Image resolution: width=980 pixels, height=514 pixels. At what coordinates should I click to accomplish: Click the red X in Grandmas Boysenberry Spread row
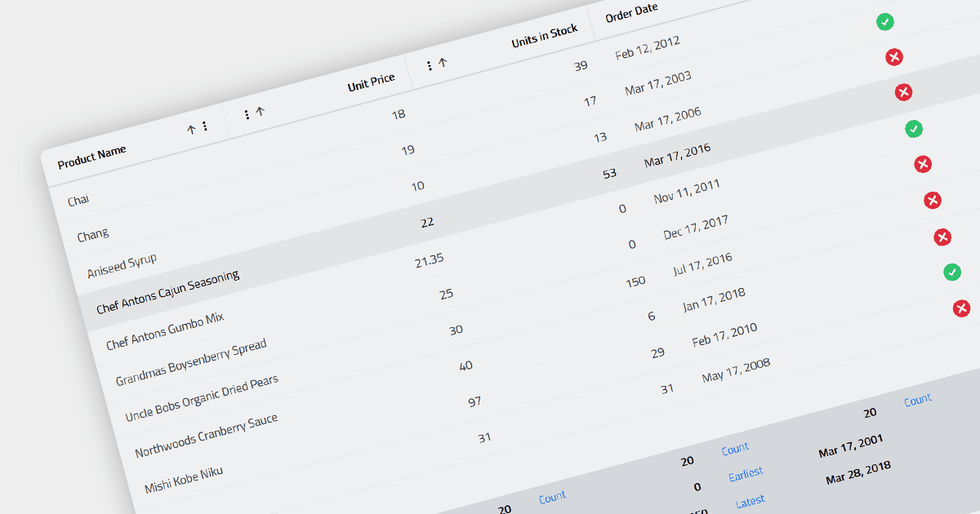pos(933,201)
